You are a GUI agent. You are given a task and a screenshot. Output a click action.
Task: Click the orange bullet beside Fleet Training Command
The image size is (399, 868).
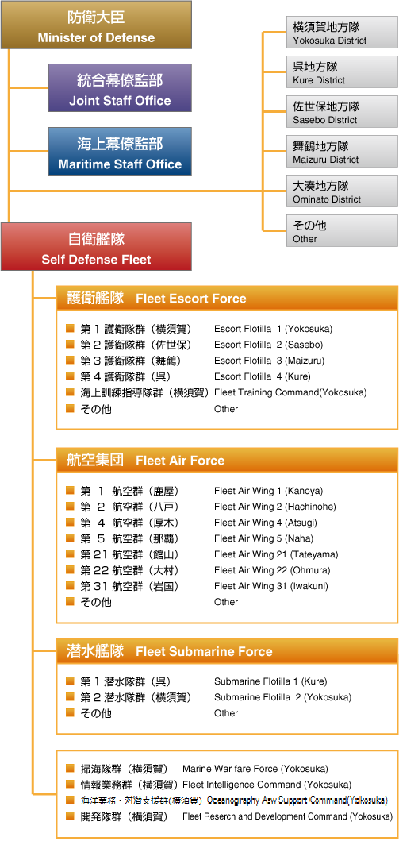[70, 392]
